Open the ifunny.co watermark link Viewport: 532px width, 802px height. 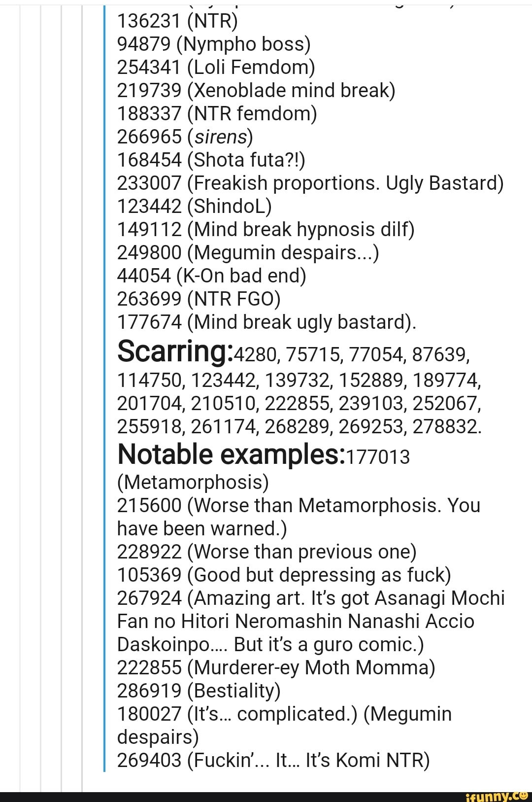coord(497,796)
